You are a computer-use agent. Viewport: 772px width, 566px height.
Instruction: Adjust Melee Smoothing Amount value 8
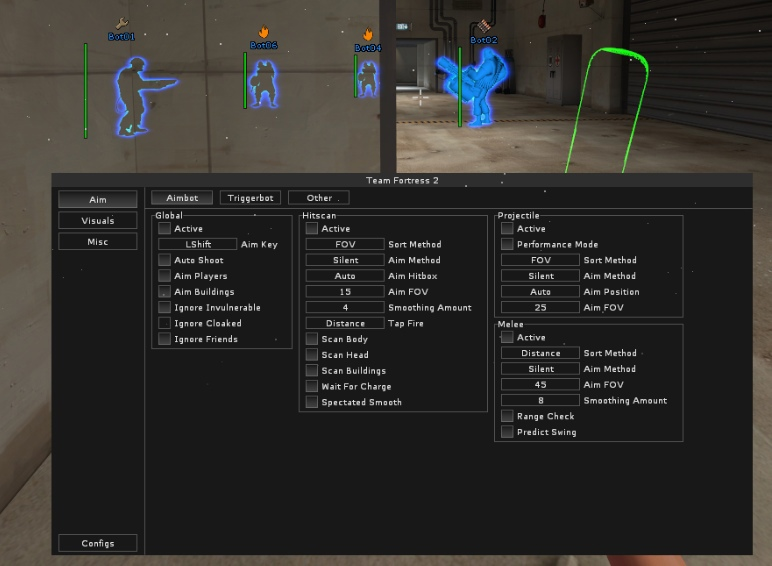point(540,400)
